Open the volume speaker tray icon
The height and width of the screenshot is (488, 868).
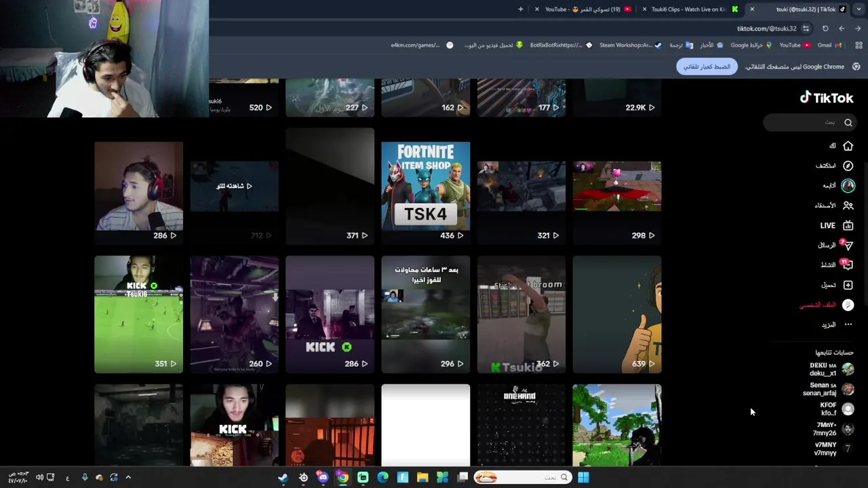pos(39,478)
